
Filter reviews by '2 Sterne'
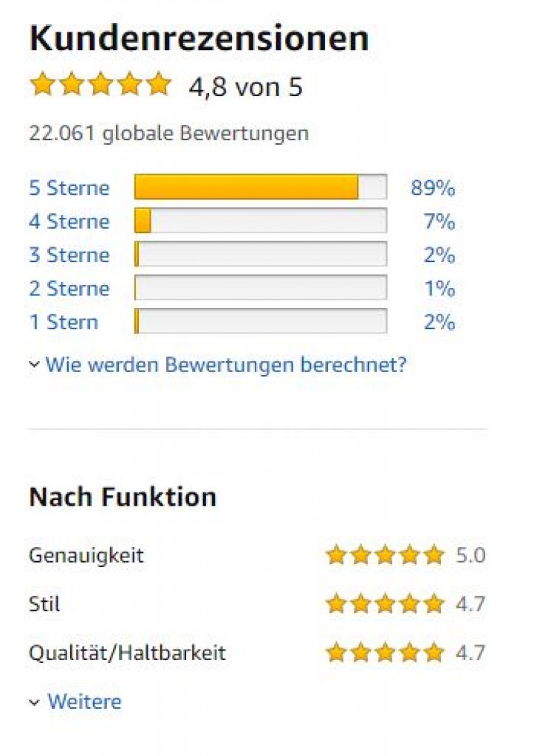(x=69, y=288)
